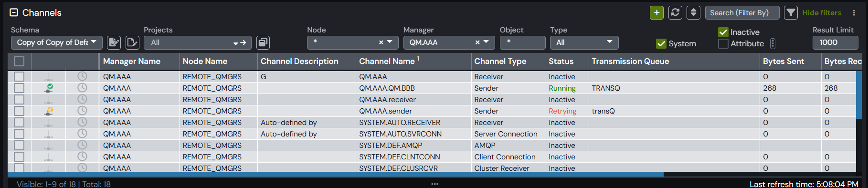Image resolution: width=868 pixels, height=188 pixels.
Task: Click clock icon in QM.AAA.receiver row
Action: (x=82, y=99)
